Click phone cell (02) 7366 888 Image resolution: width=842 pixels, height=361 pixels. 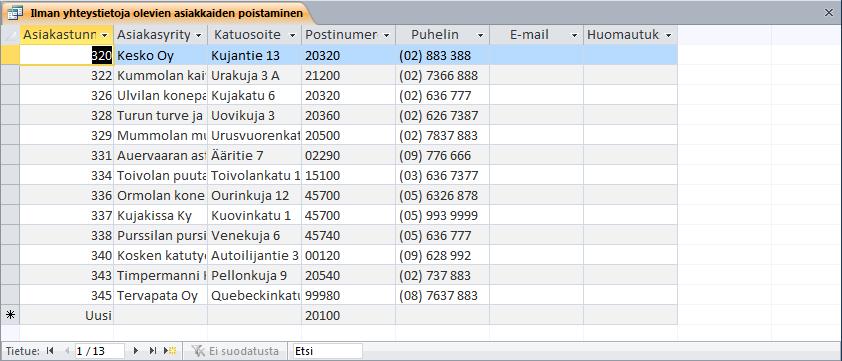coord(442,75)
